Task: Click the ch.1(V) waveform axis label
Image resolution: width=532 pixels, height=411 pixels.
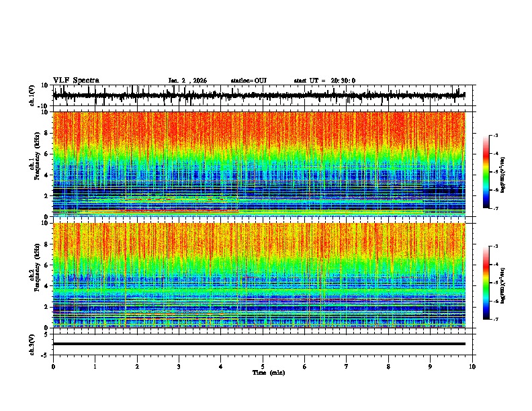Action: click(x=32, y=95)
